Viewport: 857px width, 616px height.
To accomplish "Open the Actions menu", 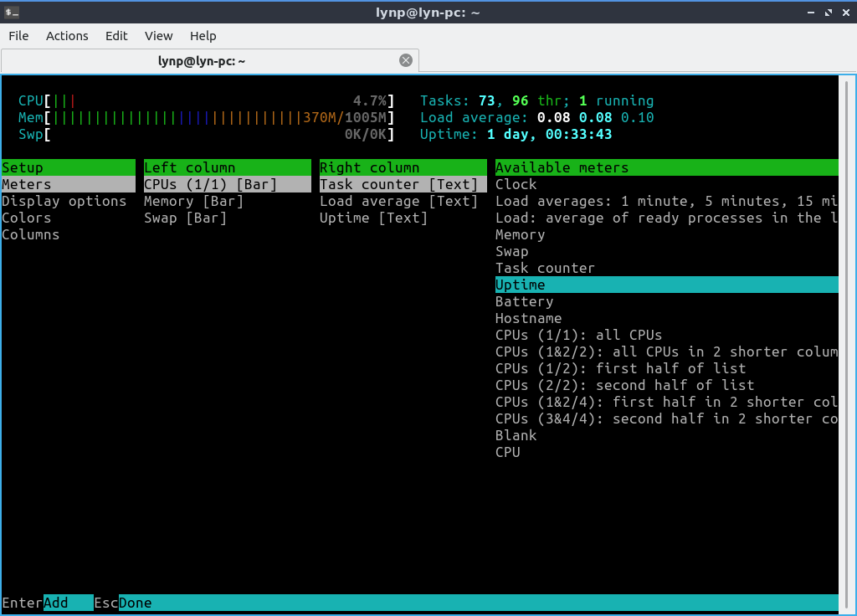I will (67, 36).
